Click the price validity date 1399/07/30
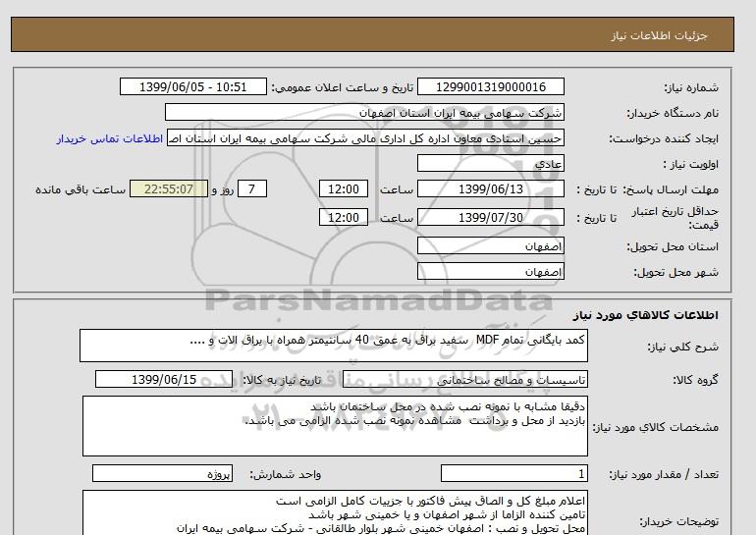This screenshot has width=756, height=535. tap(490, 217)
